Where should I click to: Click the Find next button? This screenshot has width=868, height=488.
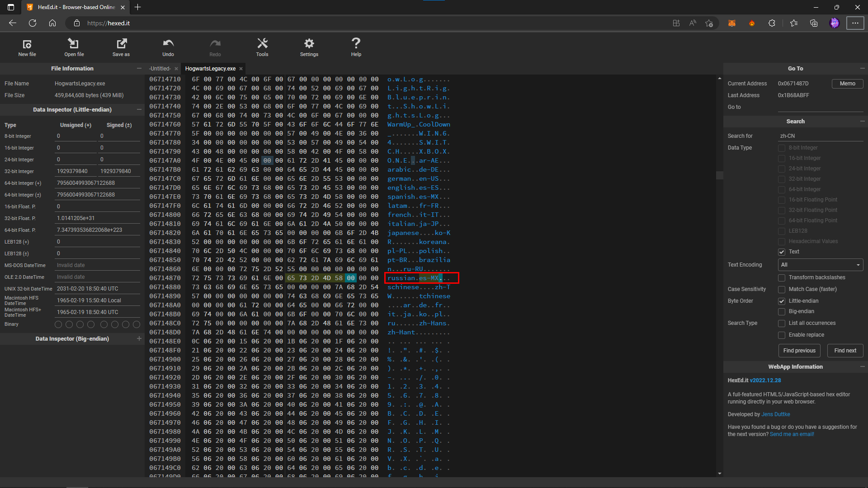845,351
